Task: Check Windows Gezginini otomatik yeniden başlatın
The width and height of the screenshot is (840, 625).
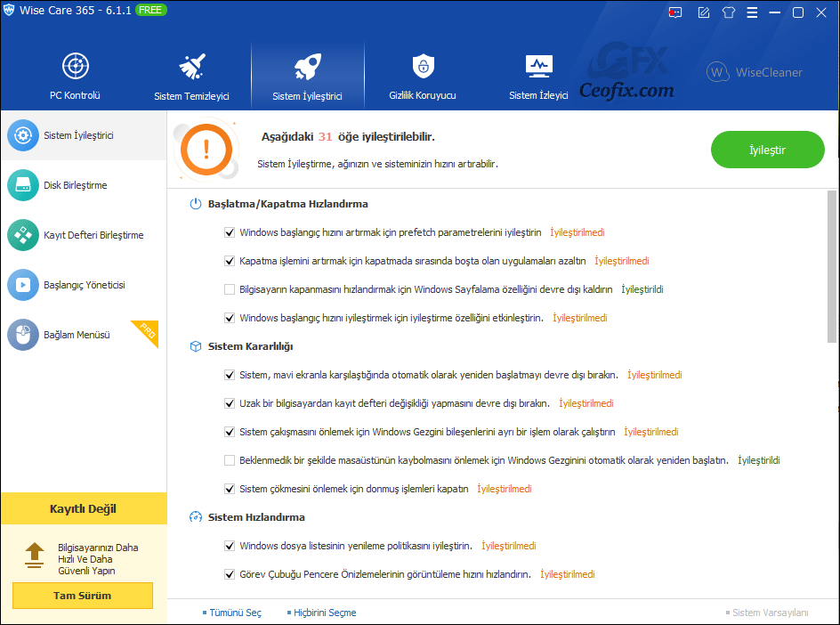Action: 230,460
